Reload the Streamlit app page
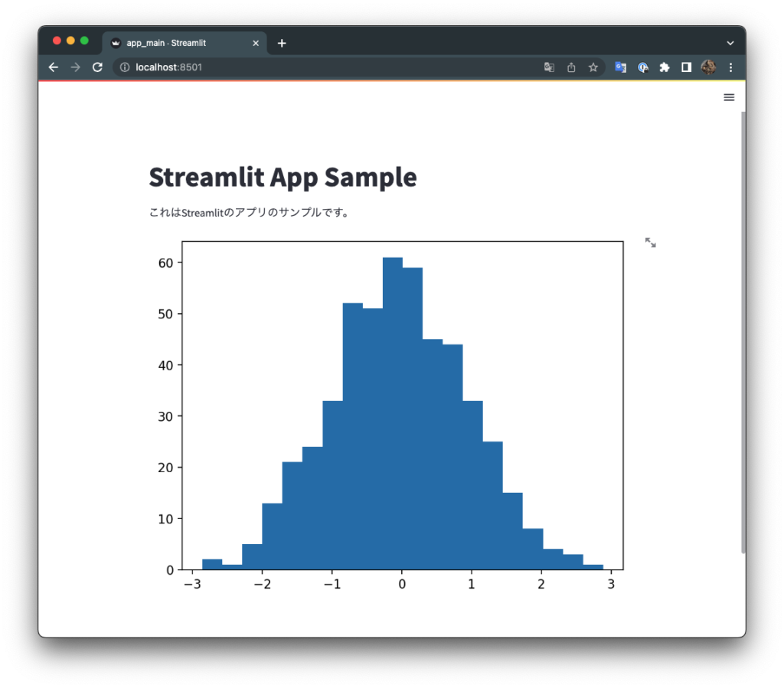 tap(96, 67)
